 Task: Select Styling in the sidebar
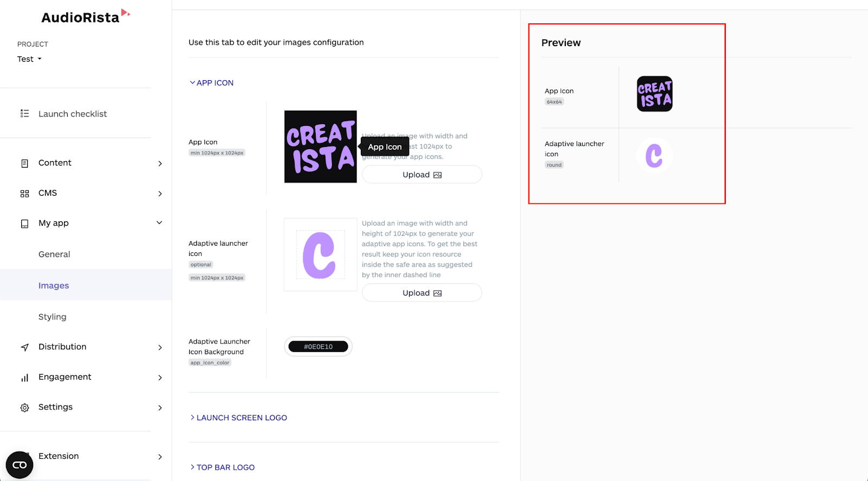click(x=53, y=317)
